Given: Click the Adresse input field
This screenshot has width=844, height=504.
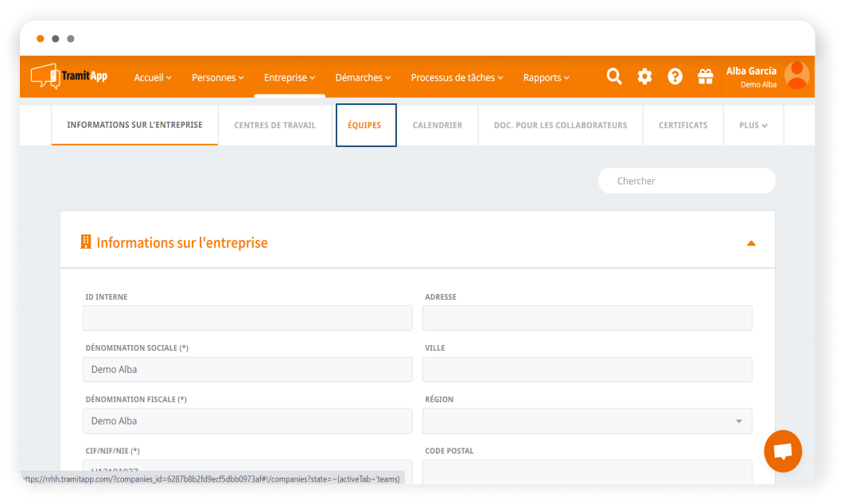Looking at the screenshot, I should point(586,318).
